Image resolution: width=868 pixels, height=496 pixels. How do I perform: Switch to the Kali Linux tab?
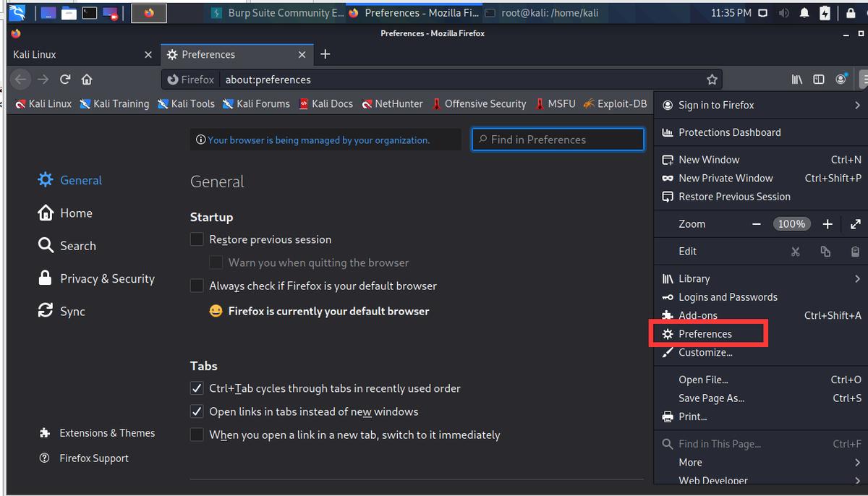[x=72, y=54]
